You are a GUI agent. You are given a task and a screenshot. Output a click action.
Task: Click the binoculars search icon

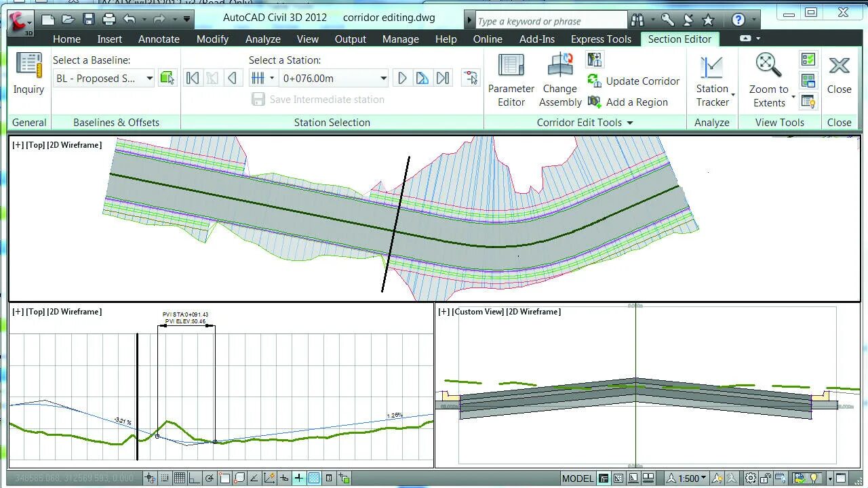click(x=637, y=20)
